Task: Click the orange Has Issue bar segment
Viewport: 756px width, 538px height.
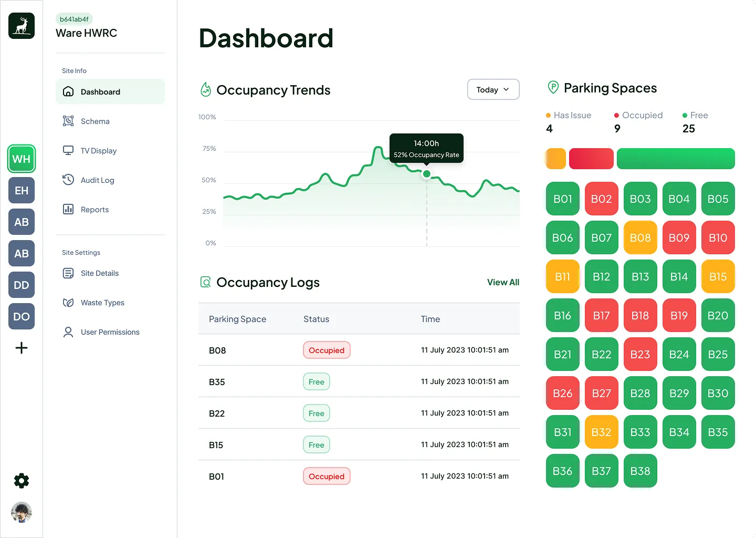Action: click(556, 159)
